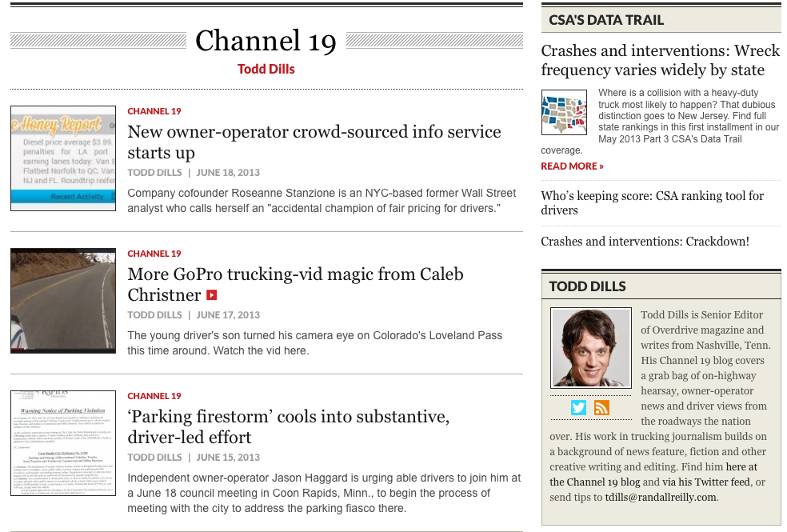Click Todd Dills' author portrait photo
Image resolution: width=787 pixels, height=532 pixels.
click(590, 348)
